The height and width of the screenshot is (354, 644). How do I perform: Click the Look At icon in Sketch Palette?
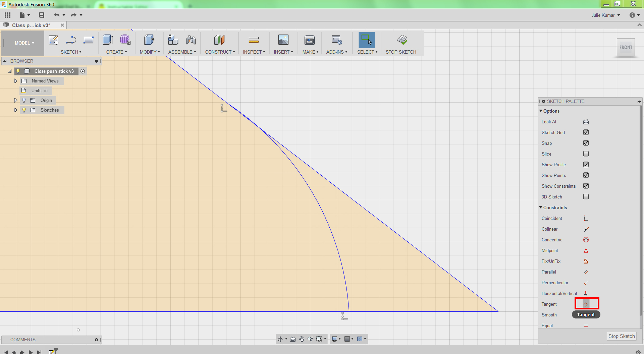(x=586, y=122)
